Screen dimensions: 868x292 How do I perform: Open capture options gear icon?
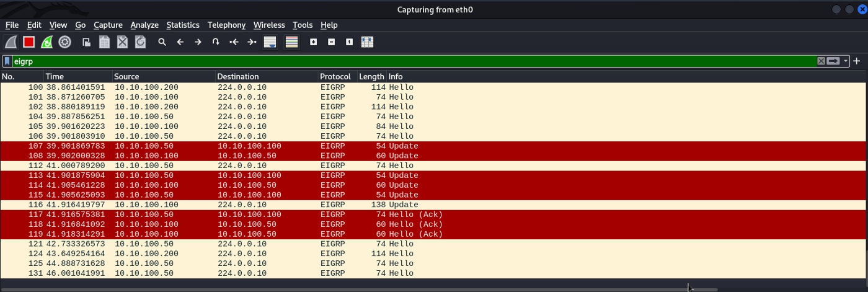pyautogui.click(x=64, y=42)
